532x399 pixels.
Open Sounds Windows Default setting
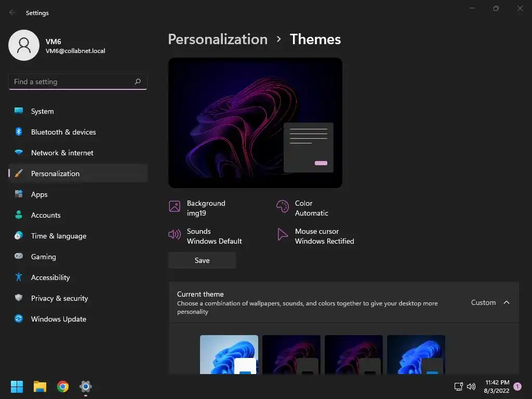[205, 236]
